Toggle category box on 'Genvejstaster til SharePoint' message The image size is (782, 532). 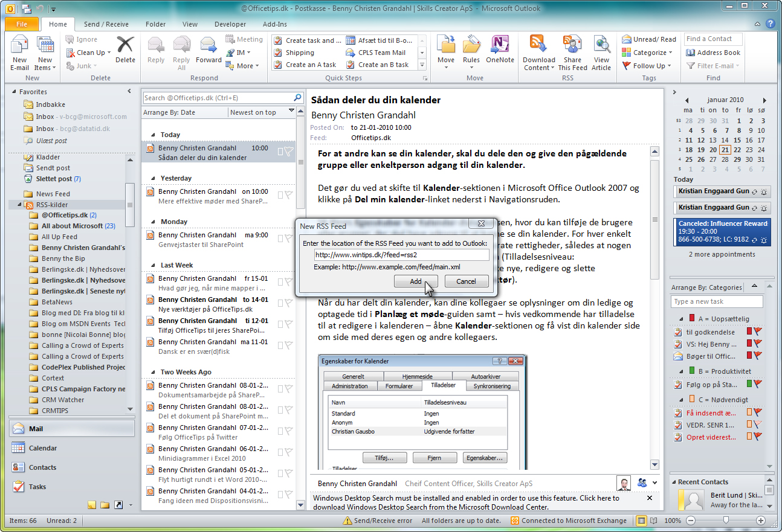tap(280, 239)
